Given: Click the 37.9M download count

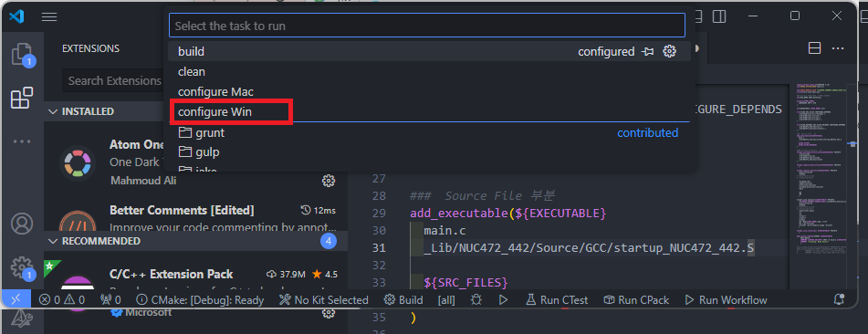Looking at the screenshot, I should coord(286,274).
